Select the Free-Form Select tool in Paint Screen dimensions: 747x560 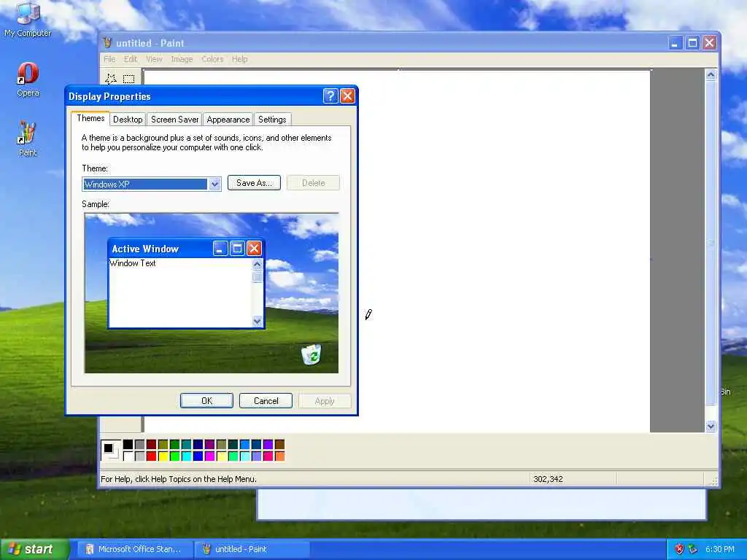point(111,79)
